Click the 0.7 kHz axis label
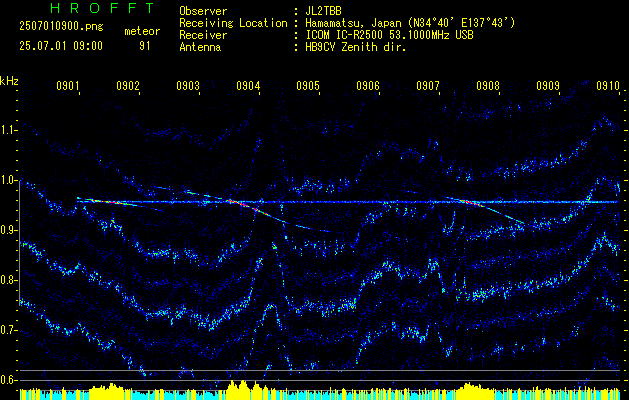Image resolution: width=629 pixels, height=400 pixels. (8, 330)
